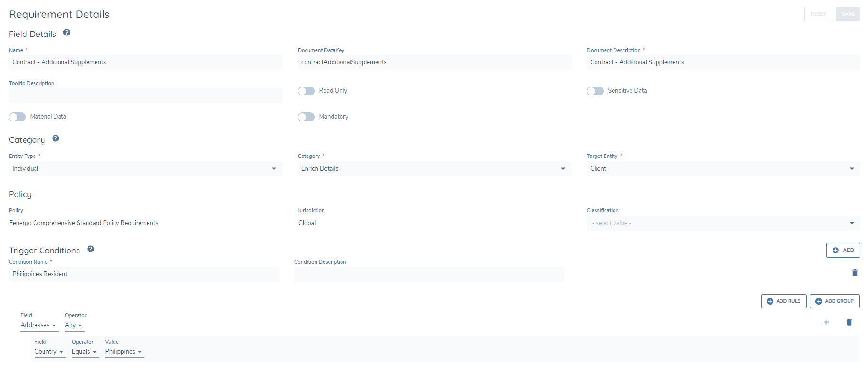Open the Addresses field dropdown

click(39, 325)
